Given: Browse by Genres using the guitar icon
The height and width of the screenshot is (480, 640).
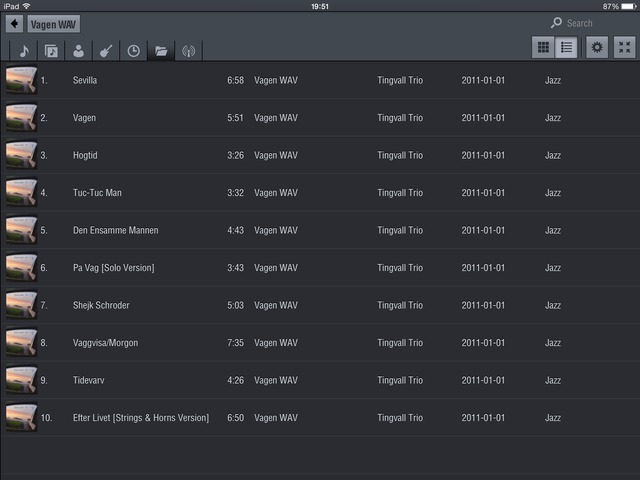Looking at the screenshot, I should pyautogui.click(x=105, y=50).
